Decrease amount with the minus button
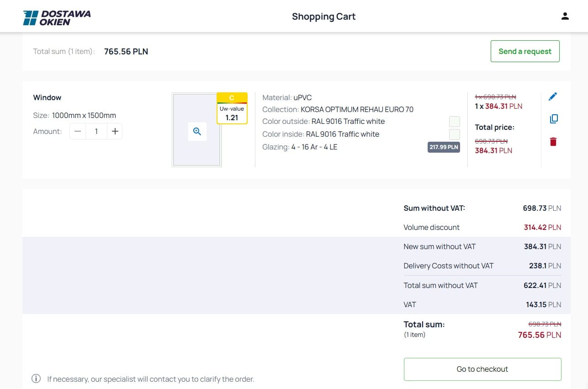Screen dimensions: 588x389 77,131
